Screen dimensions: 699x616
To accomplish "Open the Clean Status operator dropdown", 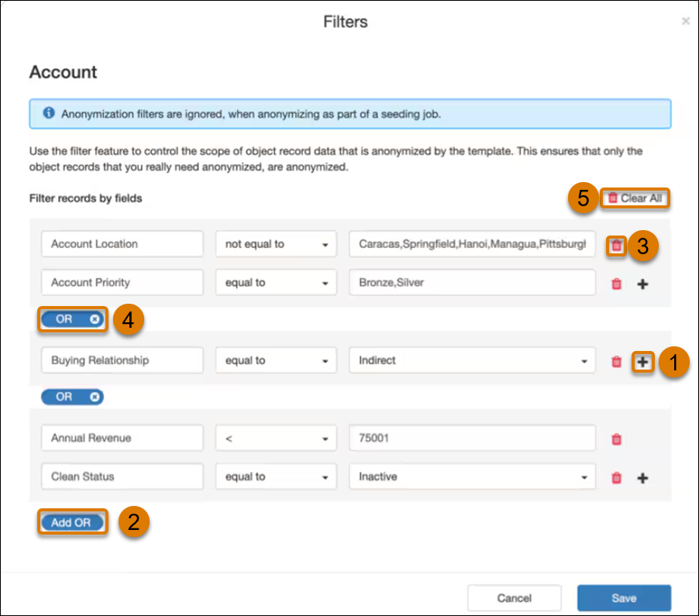I will coord(276,477).
